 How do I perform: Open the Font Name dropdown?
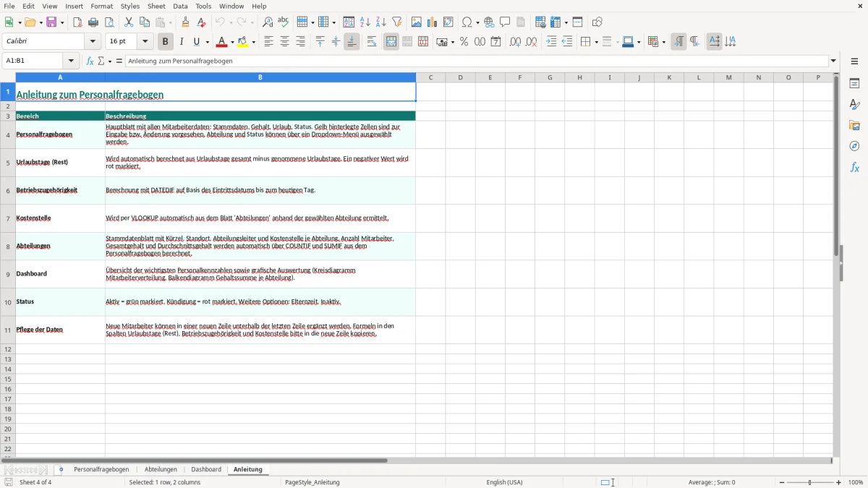(x=93, y=42)
